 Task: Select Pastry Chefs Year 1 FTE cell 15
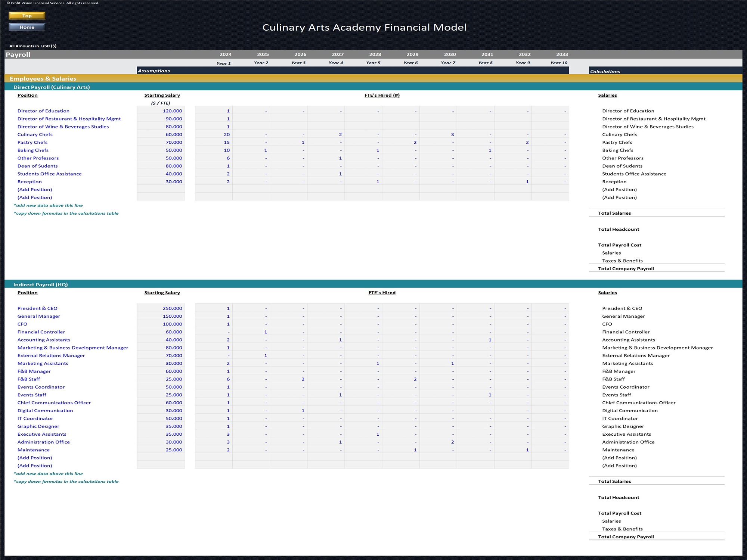pyautogui.click(x=214, y=142)
